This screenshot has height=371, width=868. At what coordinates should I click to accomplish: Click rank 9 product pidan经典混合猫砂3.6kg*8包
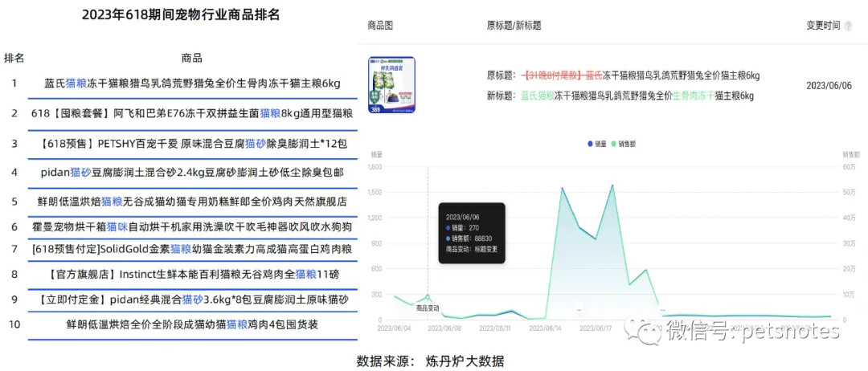click(193, 300)
